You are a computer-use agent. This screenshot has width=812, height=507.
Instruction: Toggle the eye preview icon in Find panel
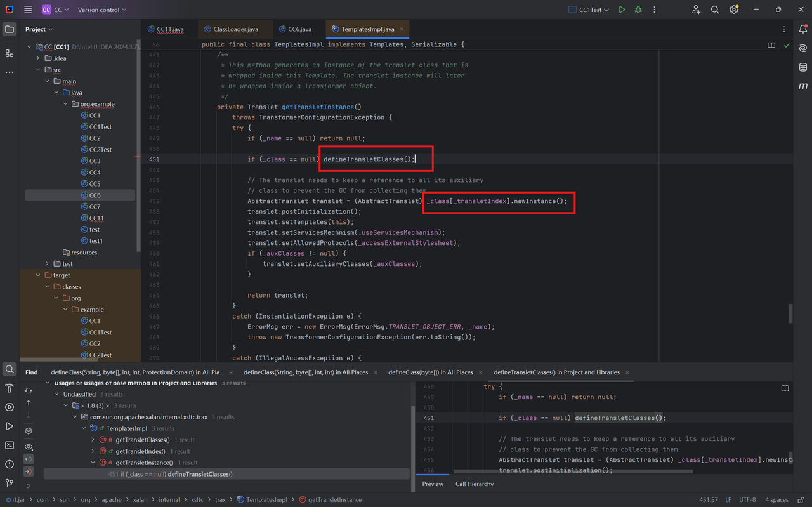pos(29,447)
